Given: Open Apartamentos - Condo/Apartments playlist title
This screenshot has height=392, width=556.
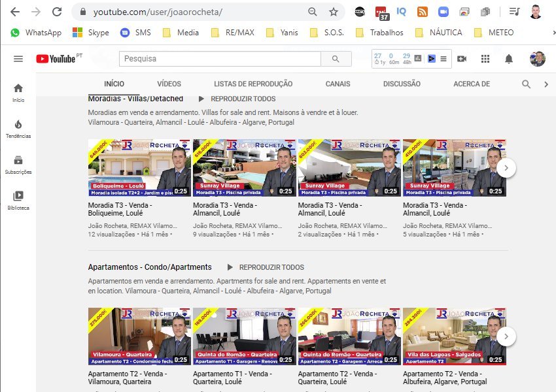Looking at the screenshot, I should point(150,267).
